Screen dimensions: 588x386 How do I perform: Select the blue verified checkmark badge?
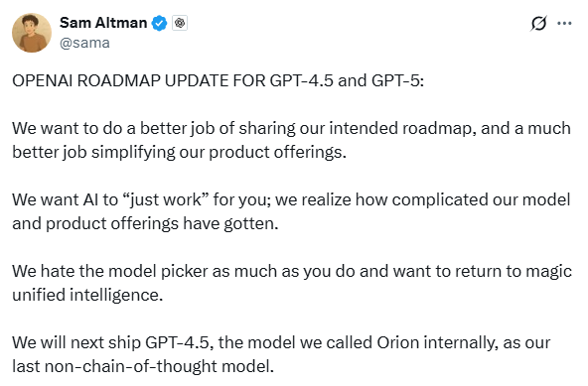[159, 23]
